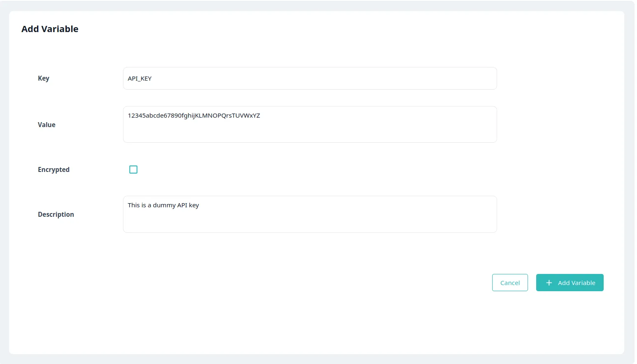
Task: Focus the field saying This is a dummy API key
Action: coord(309,214)
